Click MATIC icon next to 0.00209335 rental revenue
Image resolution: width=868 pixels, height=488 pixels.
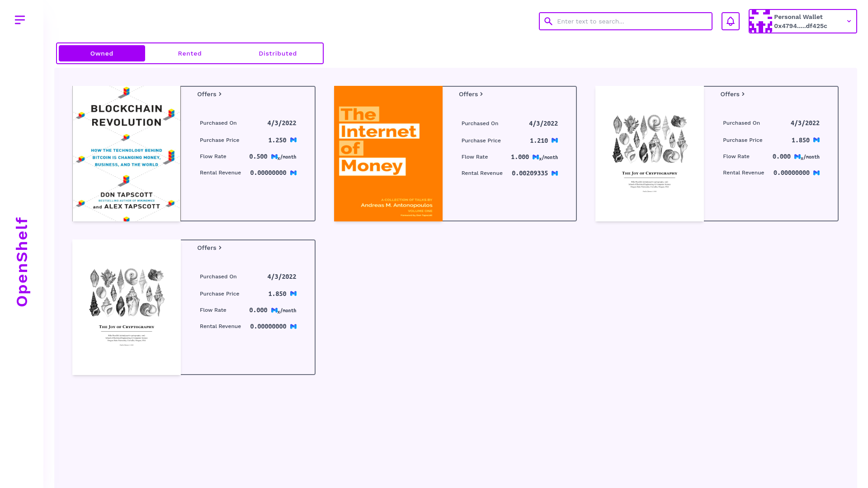click(x=555, y=173)
